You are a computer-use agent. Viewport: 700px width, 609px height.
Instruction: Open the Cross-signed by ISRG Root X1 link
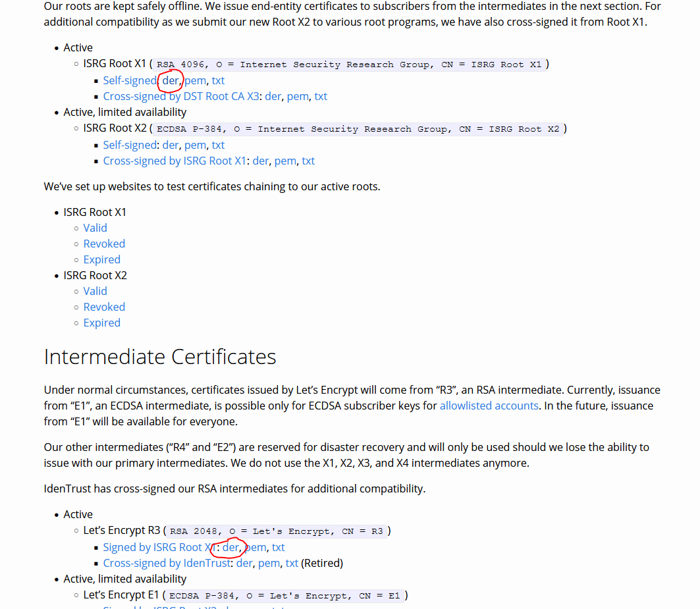coord(175,161)
